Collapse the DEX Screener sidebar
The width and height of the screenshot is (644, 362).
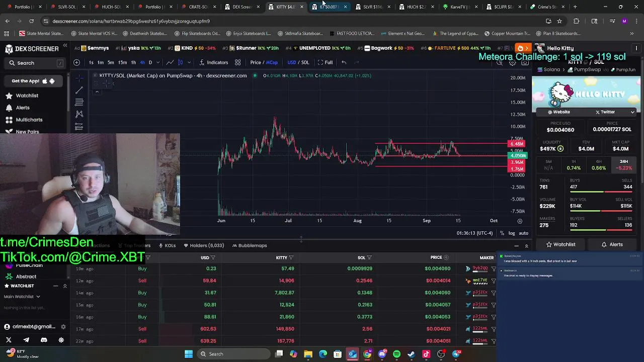coord(65,46)
